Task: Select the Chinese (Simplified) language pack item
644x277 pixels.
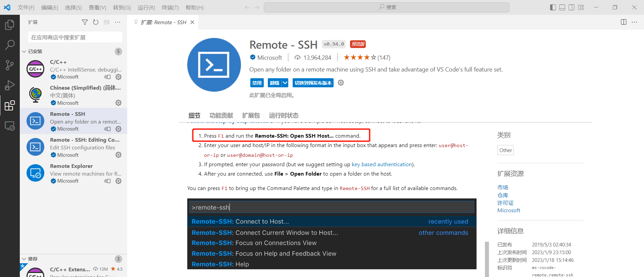Action: tap(73, 95)
